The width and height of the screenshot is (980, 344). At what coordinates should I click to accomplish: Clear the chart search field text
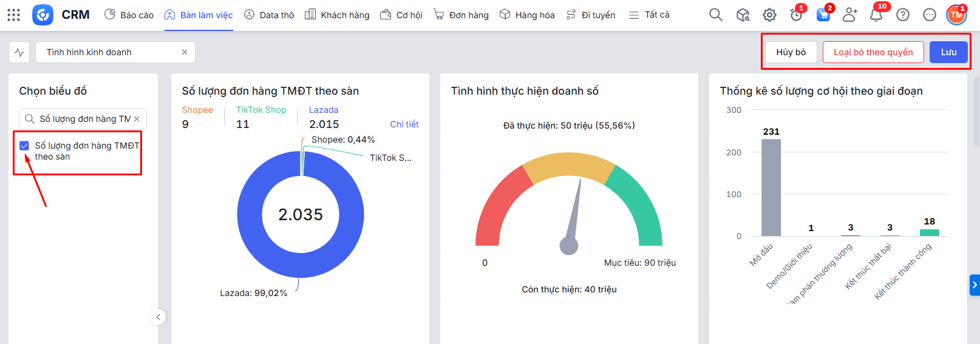pyautogui.click(x=137, y=119)
